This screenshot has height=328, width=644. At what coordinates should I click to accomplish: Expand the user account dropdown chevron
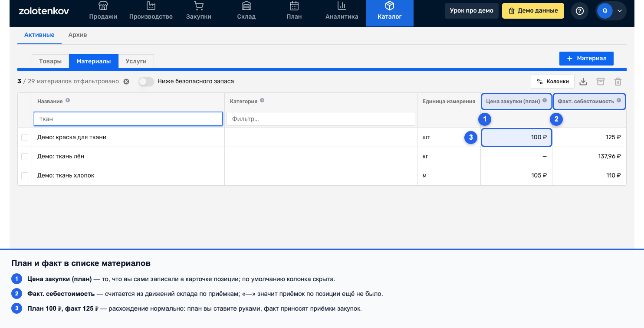coord(619,11)
